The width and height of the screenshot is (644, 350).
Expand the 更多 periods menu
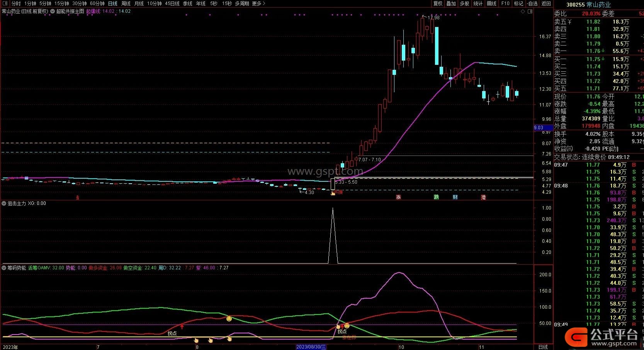pos(258,3)
